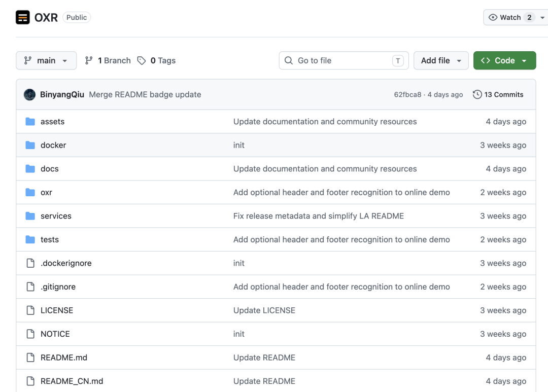Watch the repository using the Watch button
This screenshot has height=392, width=548.
(510, 17)
